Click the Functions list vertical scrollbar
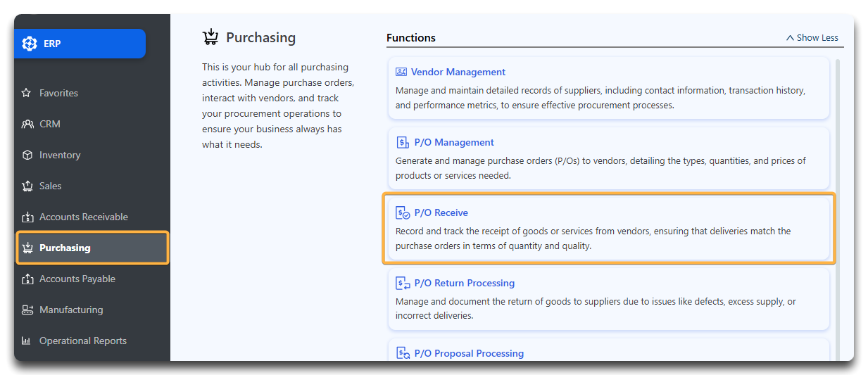 [x=837, y=210]
